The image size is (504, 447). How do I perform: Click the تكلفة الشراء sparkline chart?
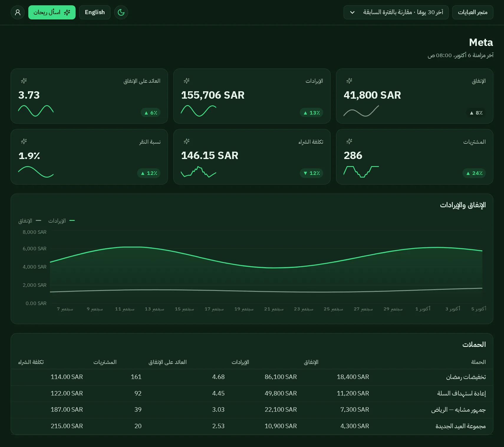198,172
